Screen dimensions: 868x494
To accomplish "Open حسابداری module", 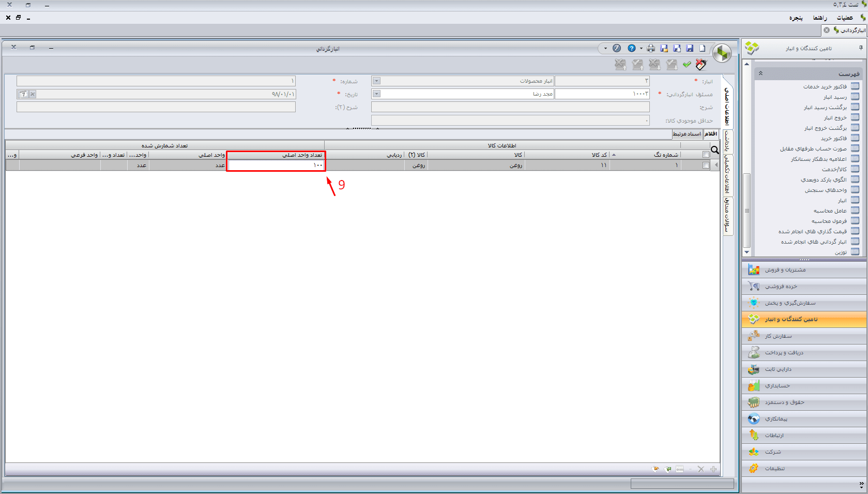I will 804,386.
